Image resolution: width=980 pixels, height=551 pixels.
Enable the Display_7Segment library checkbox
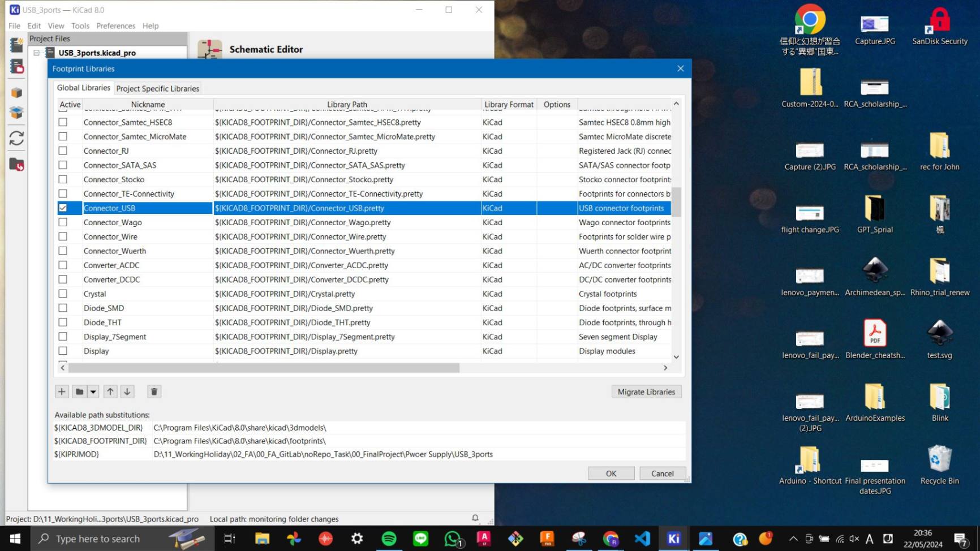point(63,336)
